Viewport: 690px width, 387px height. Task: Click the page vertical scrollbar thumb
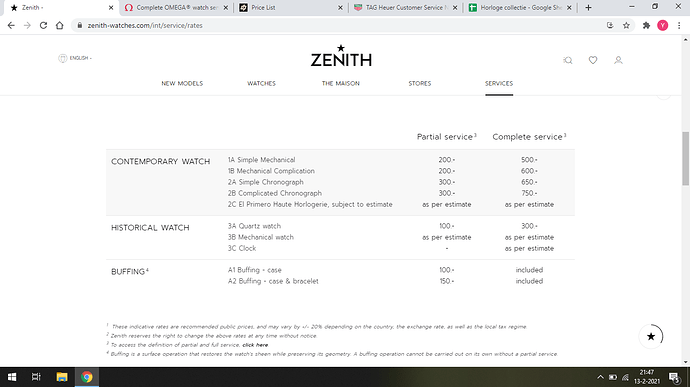coord(686,158)
